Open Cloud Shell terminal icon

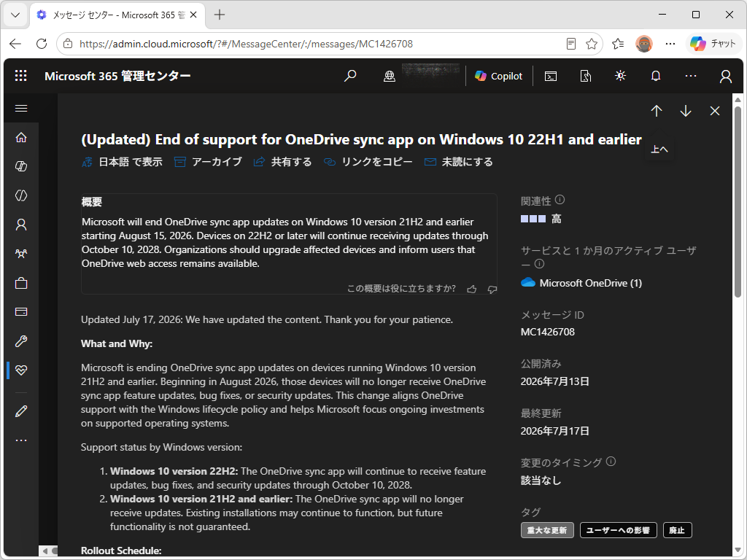[551, 76]
